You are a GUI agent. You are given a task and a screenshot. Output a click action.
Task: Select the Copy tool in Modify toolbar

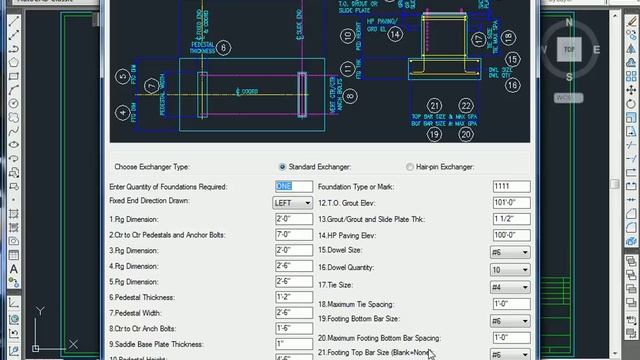click(631, 35)
